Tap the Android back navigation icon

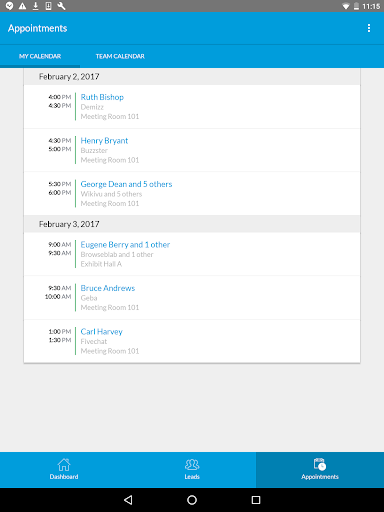pos(128,500)
